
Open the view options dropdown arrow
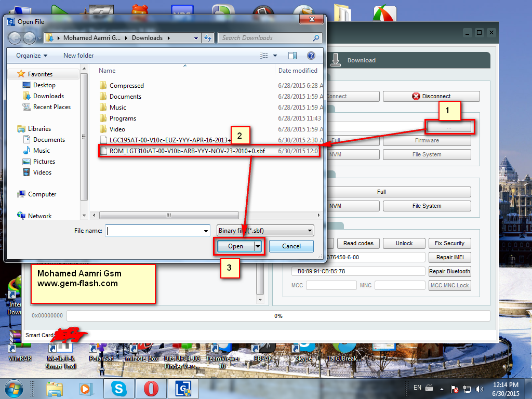coord(275,55)
